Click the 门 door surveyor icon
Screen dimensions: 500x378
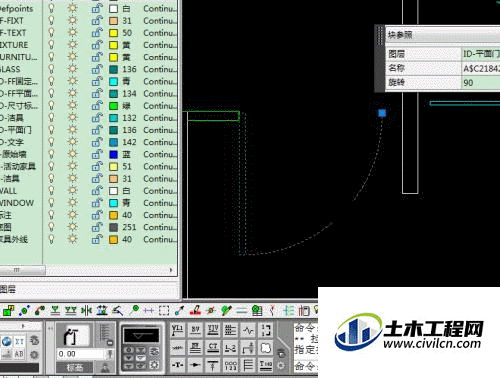[72, 335]
